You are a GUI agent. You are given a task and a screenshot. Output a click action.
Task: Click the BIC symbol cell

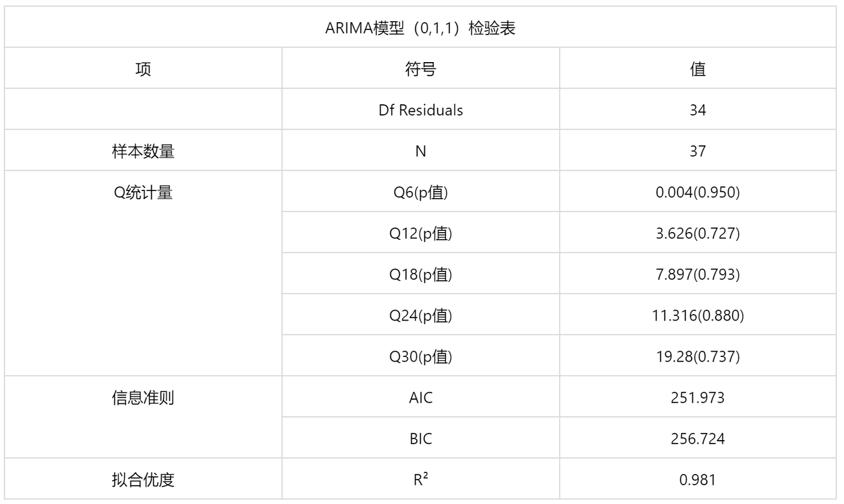tap(420, 438)
